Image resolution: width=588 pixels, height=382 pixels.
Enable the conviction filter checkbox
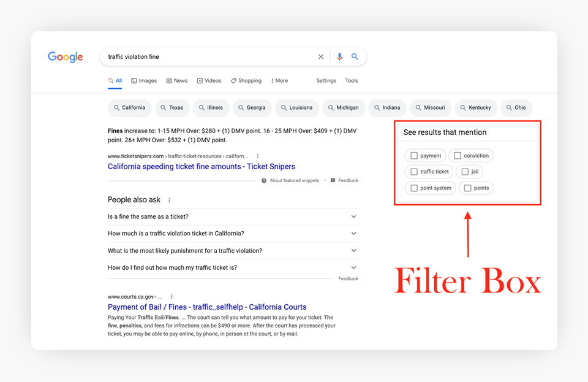click(458, 156)
